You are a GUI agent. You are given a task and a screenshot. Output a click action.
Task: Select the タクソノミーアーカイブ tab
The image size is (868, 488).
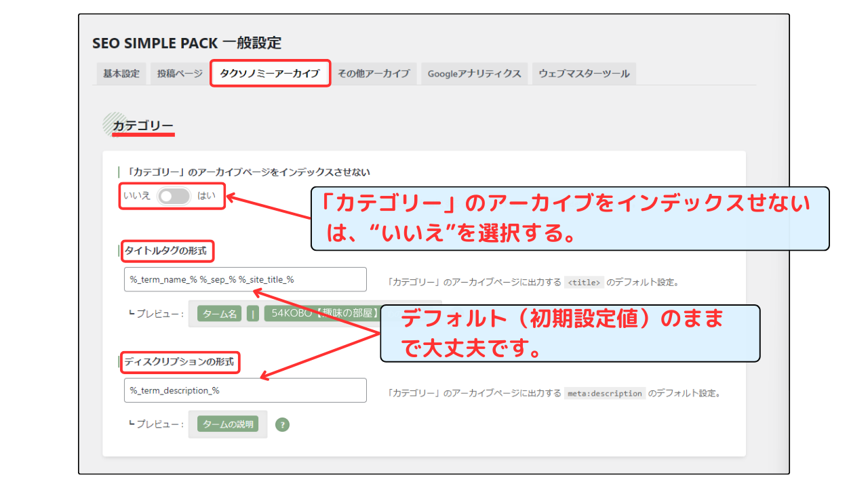270,74
